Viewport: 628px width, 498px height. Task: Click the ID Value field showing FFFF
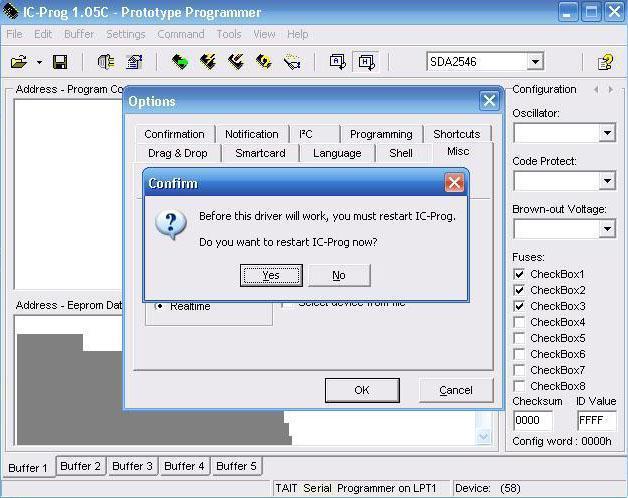click(596, 420)
